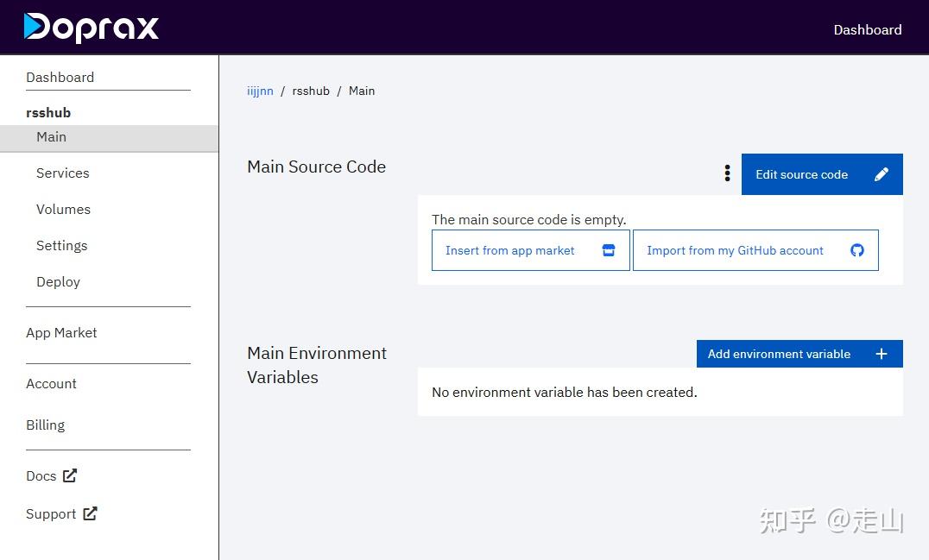Click the plus icon on Add environment variable
929x560 pixels.
click(x=882, y=354)
